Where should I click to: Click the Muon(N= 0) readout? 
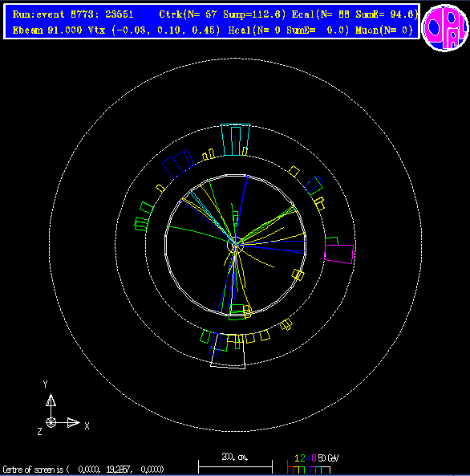[x=384, y=30]
